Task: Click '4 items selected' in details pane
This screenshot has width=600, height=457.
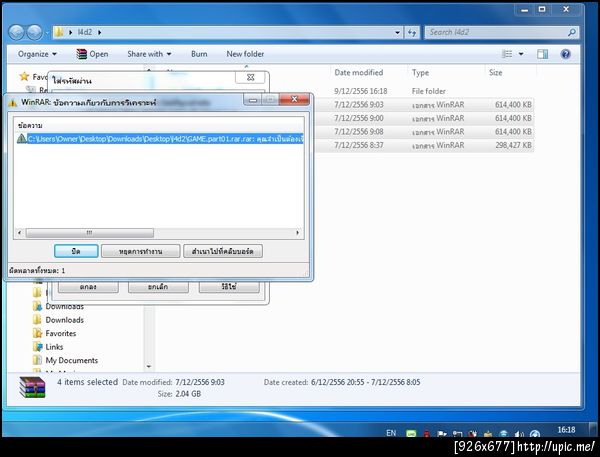Action: [x=88, y=382]
